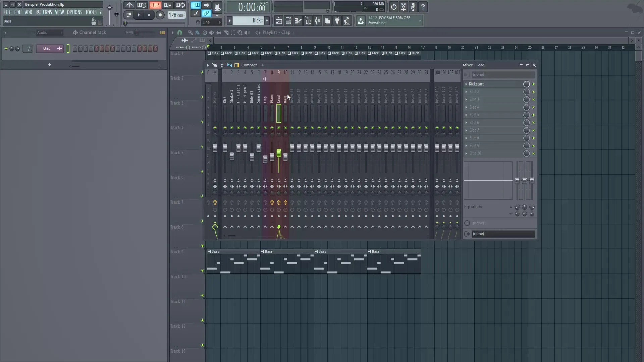Expand Slot 5 in the Mixer effects list

(467, 115)
